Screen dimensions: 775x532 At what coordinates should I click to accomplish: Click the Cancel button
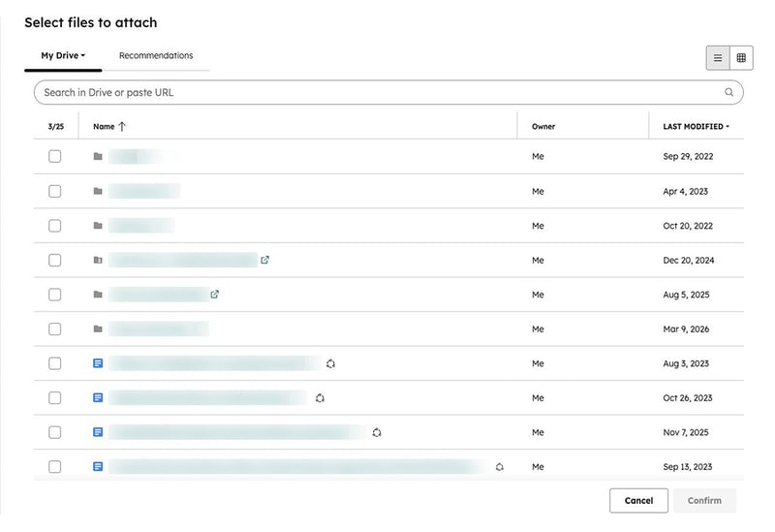point(638,500)
